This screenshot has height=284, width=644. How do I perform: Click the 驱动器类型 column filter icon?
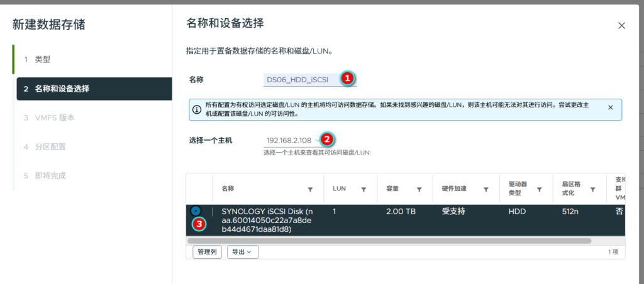[539, 189]
